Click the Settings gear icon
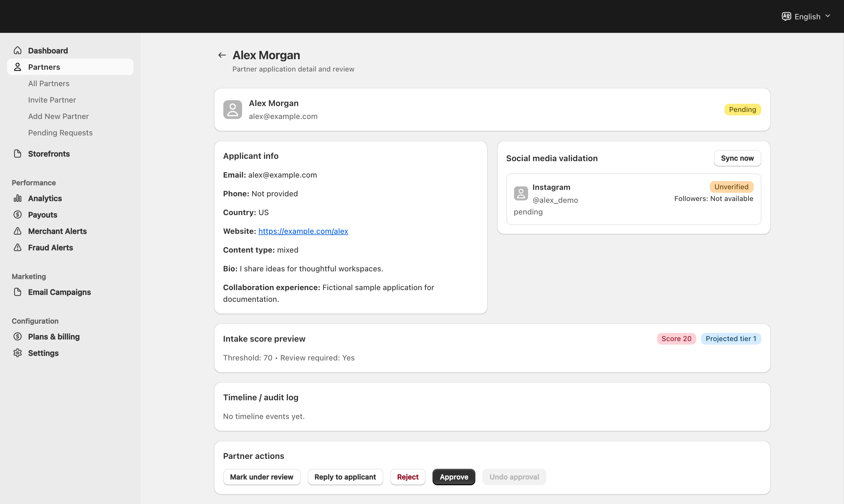This screenshot has width=844, height=504. point(18,353)
